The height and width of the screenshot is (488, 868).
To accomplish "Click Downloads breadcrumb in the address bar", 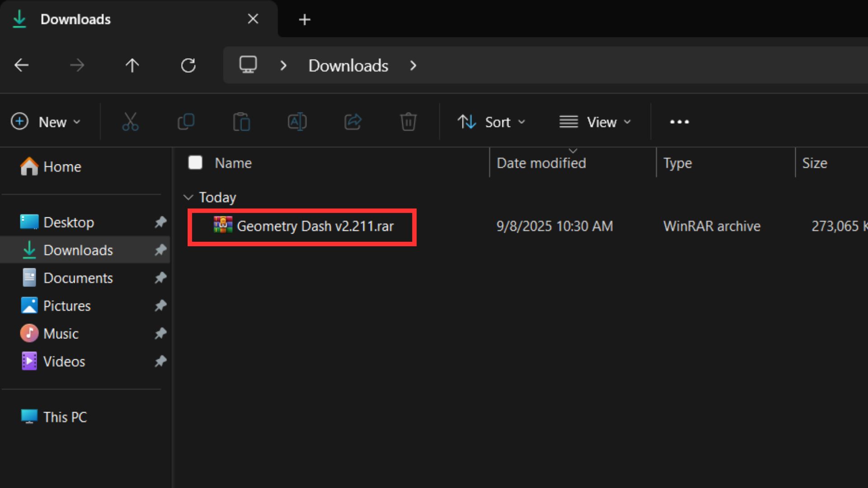I will click(x=348, y=66).
